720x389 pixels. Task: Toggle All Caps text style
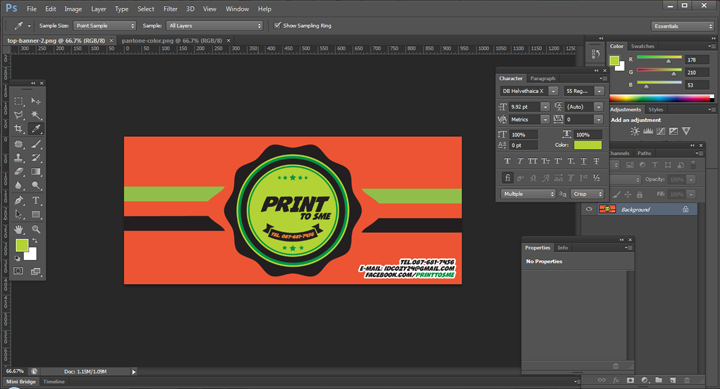pyautogui.click(x=532, y=161)
